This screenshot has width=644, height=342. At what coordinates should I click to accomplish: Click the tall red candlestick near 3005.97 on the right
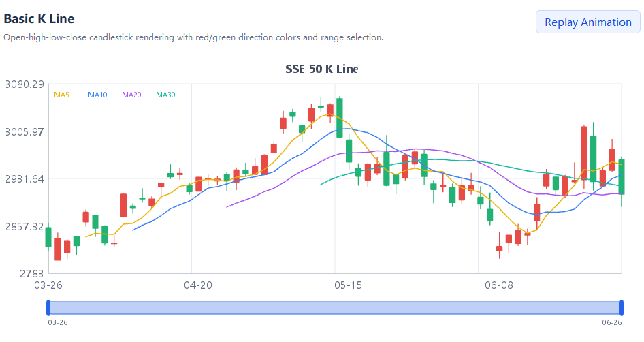coord(583,153)
